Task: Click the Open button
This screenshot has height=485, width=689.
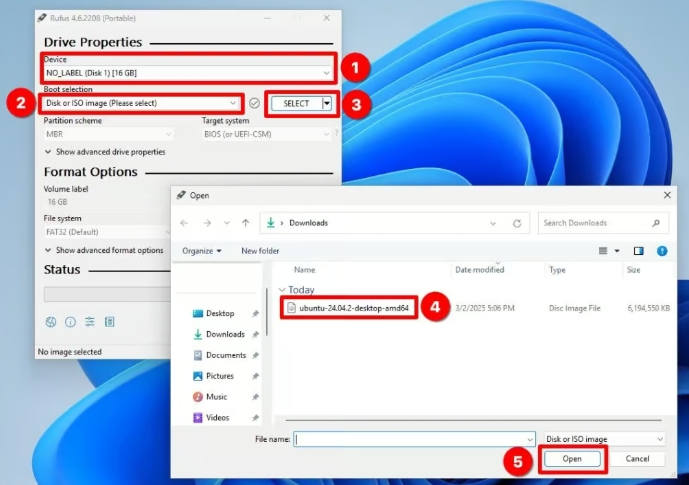Action: tap(572, 459)
